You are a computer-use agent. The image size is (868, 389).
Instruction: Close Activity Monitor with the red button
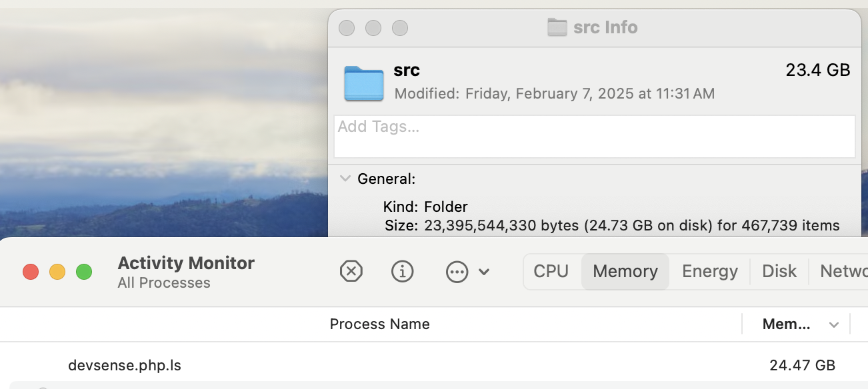[31, 272]
